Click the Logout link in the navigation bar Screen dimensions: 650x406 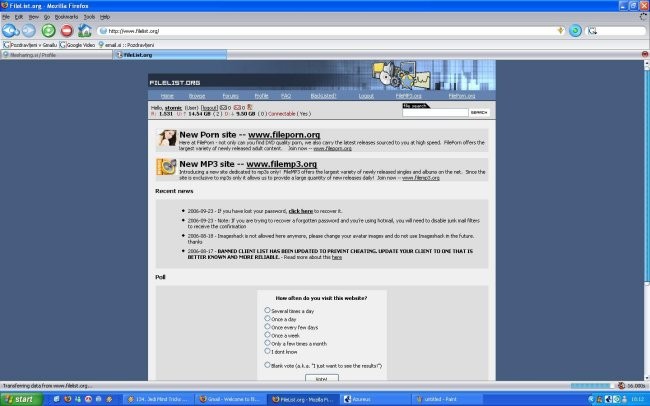point(366,96)
